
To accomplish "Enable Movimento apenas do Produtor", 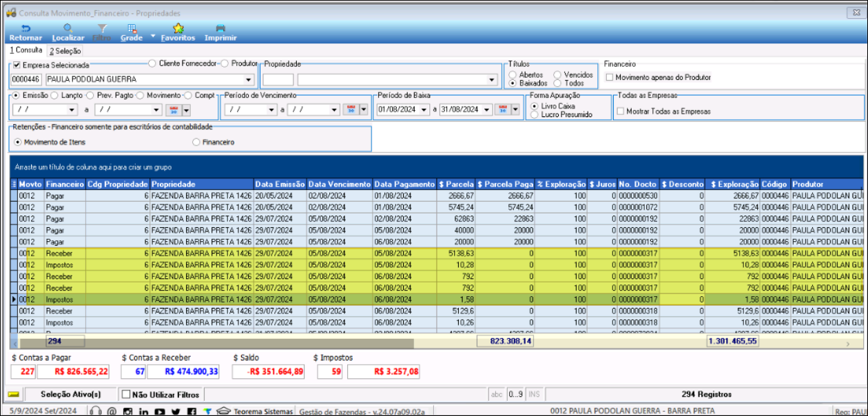I will click(610, 77).
